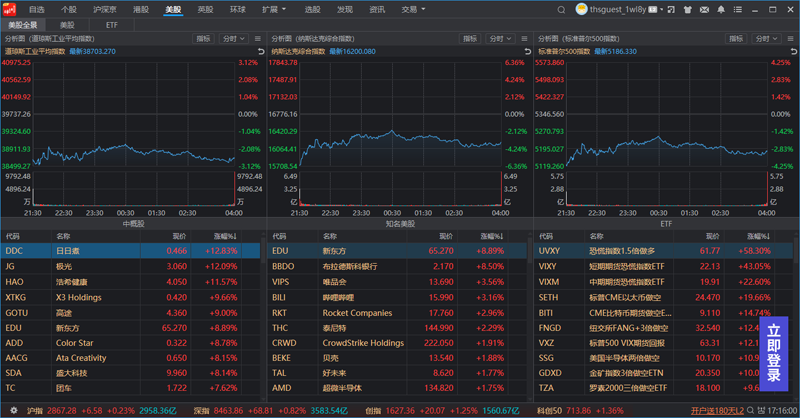Open the hamburger menu on Nasdaq chart panel

coord(524,39)
